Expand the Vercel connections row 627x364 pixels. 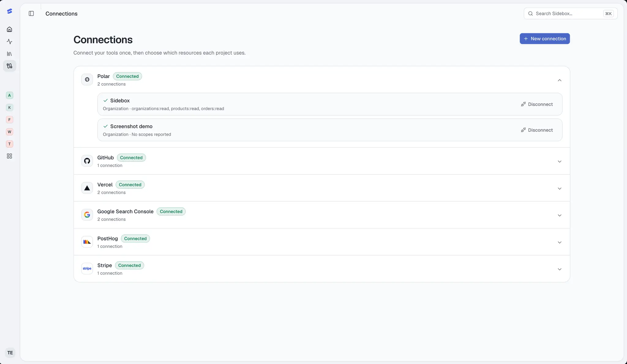pyautogui.click(x=559, y=188)
